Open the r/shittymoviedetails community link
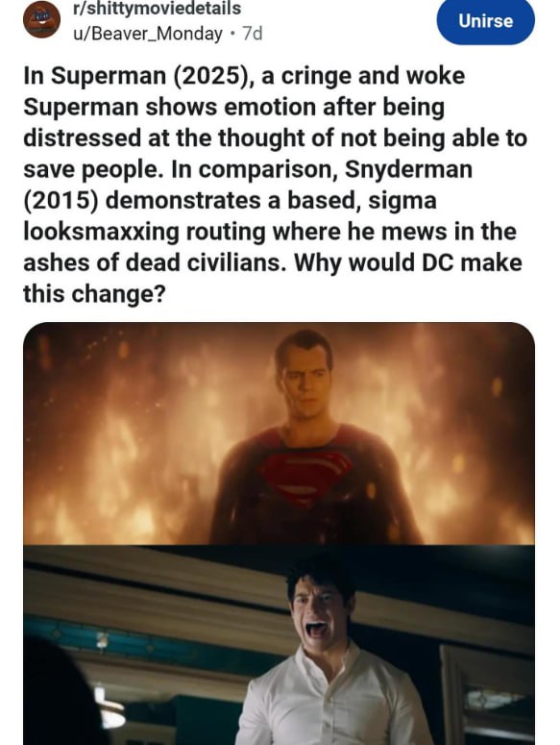The image size is (560, 745). click(157, 8)
